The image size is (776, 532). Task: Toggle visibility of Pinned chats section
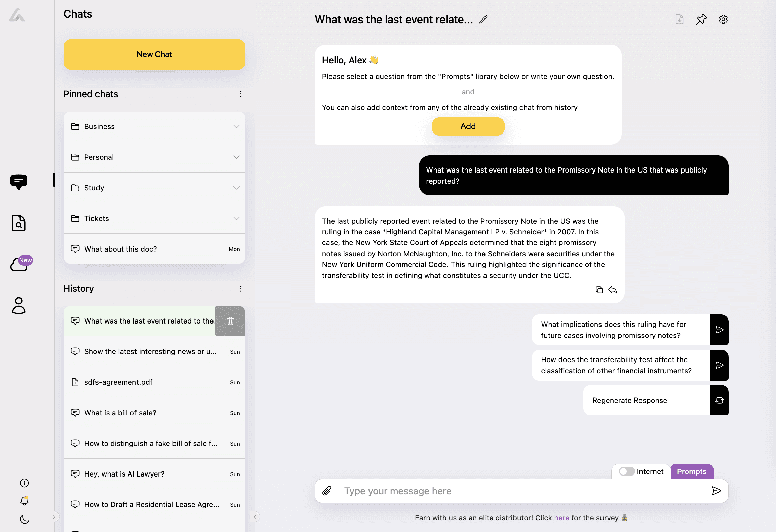pyautogui.click(x=240, y=94)
